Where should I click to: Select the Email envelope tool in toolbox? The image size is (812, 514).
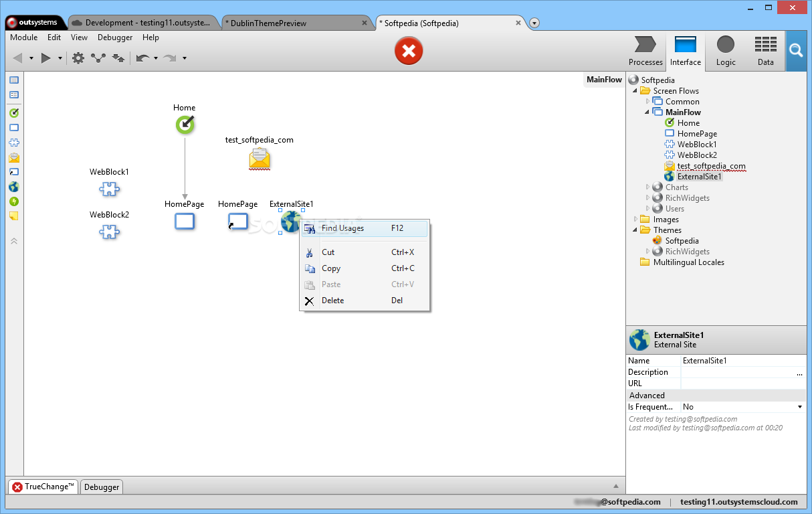pyautogui.click(x=14, y=158)
